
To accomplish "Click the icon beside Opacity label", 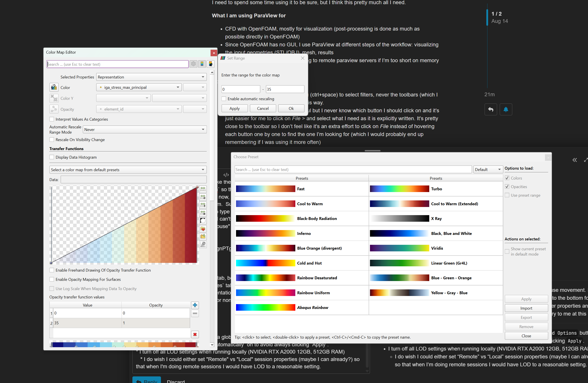I will [x=54, y=109].
